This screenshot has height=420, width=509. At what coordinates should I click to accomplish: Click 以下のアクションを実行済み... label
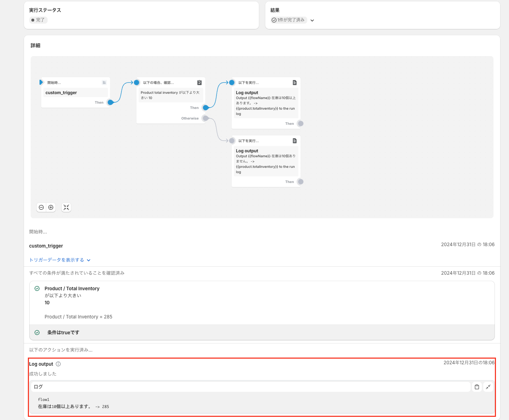point(61,350)
